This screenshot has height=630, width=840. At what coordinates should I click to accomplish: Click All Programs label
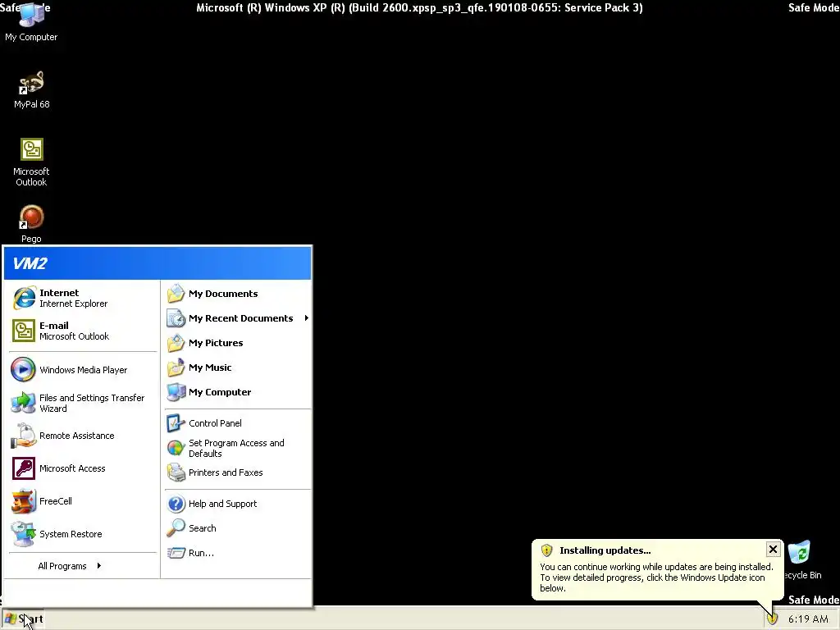tap(62, 566)
